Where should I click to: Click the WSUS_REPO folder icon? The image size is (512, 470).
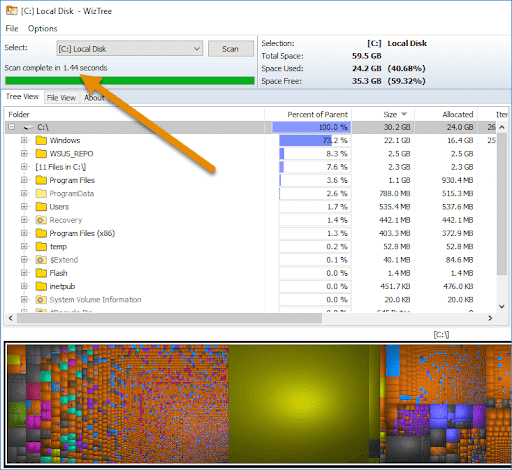click(x=41, y=154)
